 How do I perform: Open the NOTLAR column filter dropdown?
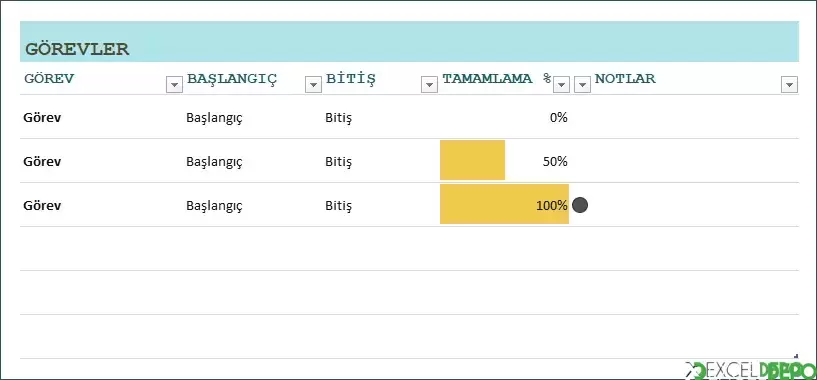click(789, 84)
